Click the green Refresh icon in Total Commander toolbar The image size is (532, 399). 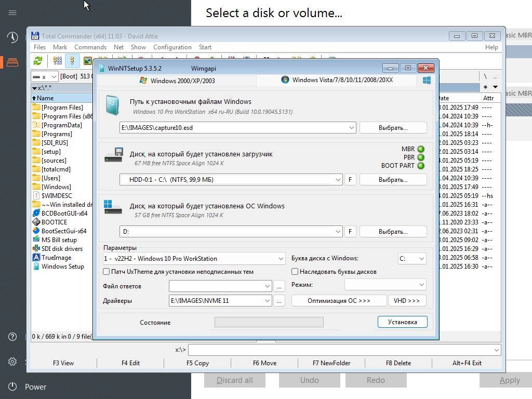pos(38,61)
